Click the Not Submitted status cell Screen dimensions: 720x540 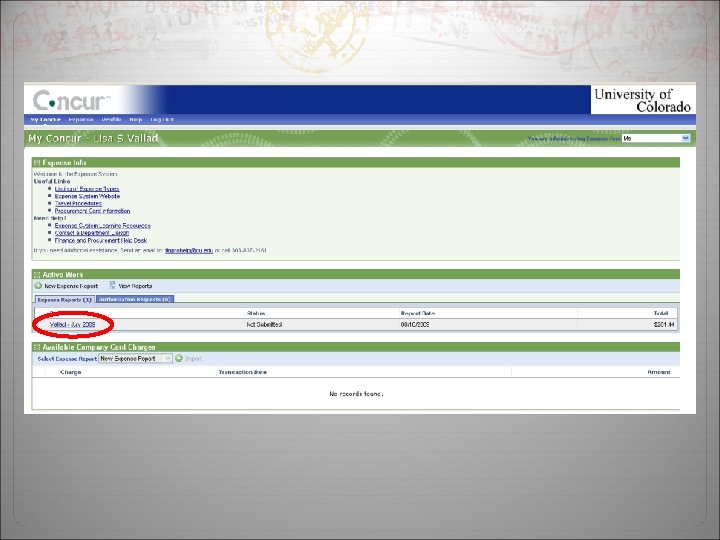click(x=264, y=325)
